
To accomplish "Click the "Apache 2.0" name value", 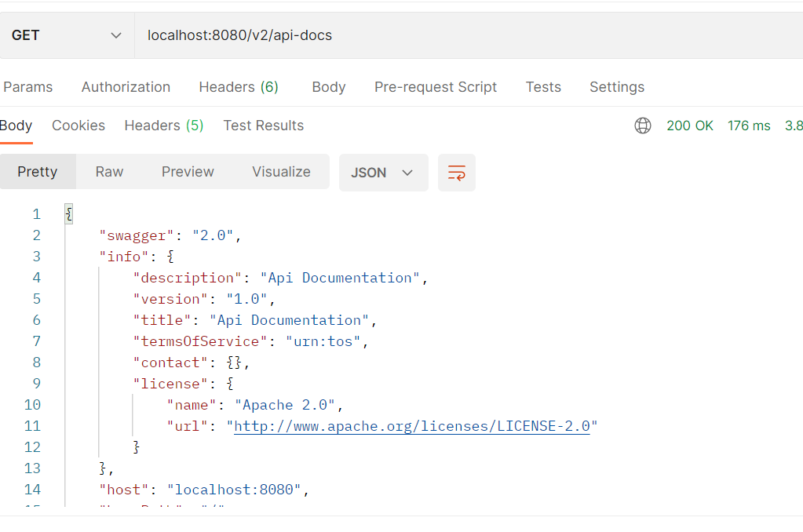I will click(x=285, y=405).
